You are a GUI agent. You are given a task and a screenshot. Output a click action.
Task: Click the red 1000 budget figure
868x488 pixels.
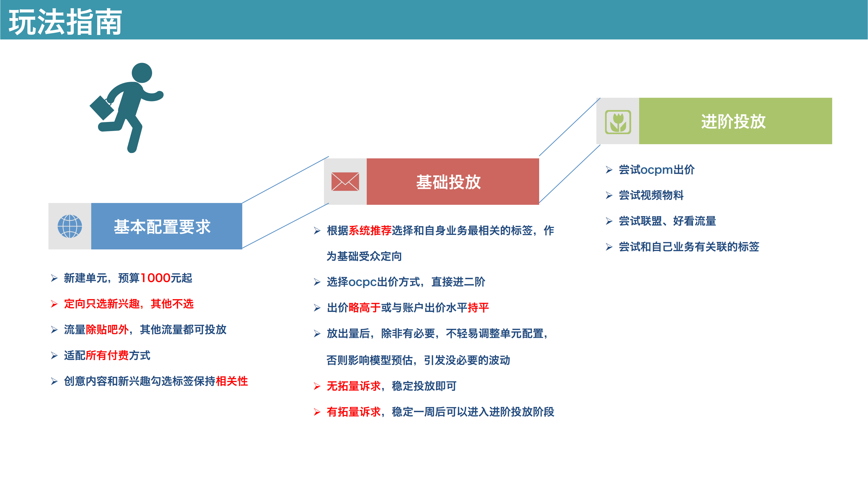155,278
